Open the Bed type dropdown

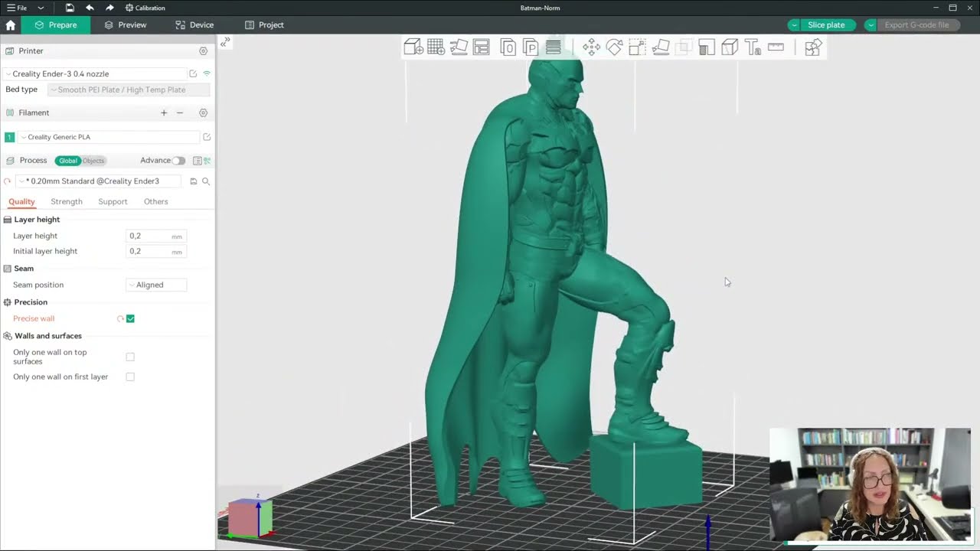tap(128, 90)
